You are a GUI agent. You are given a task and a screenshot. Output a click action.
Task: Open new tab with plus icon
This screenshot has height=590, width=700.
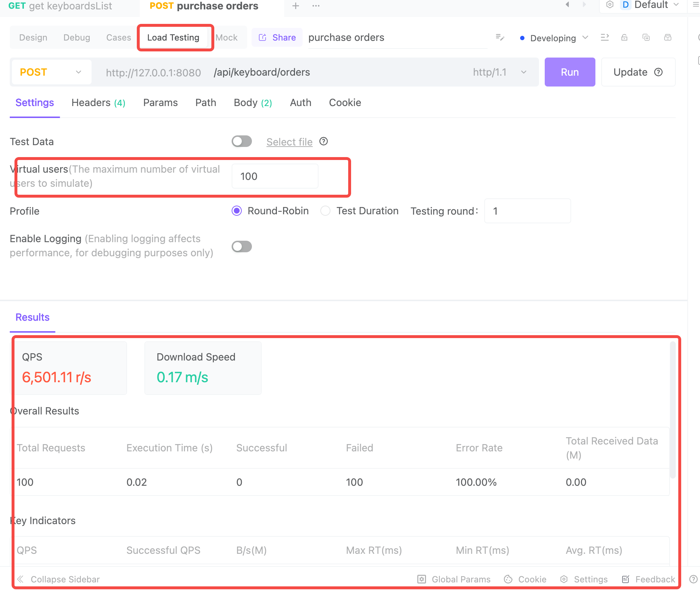coord(296,6)
